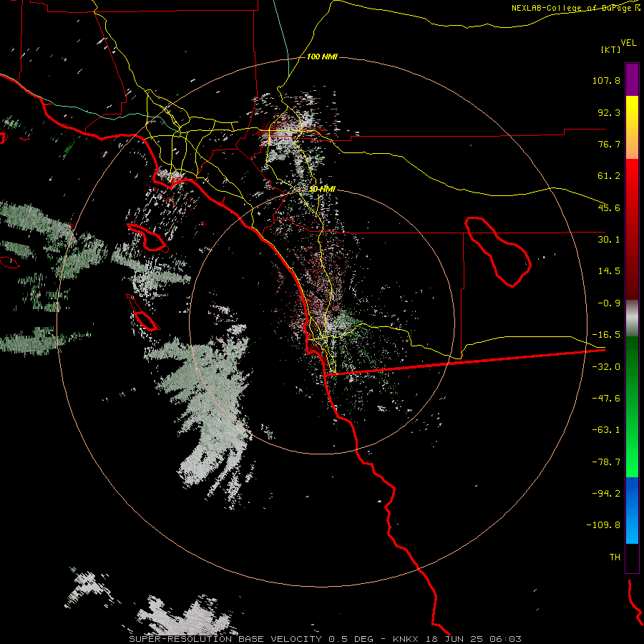The height and width of the screenshot is (644, 644).
Task: Click the 92.3 velocity scale value
Action: click(609, 112)
